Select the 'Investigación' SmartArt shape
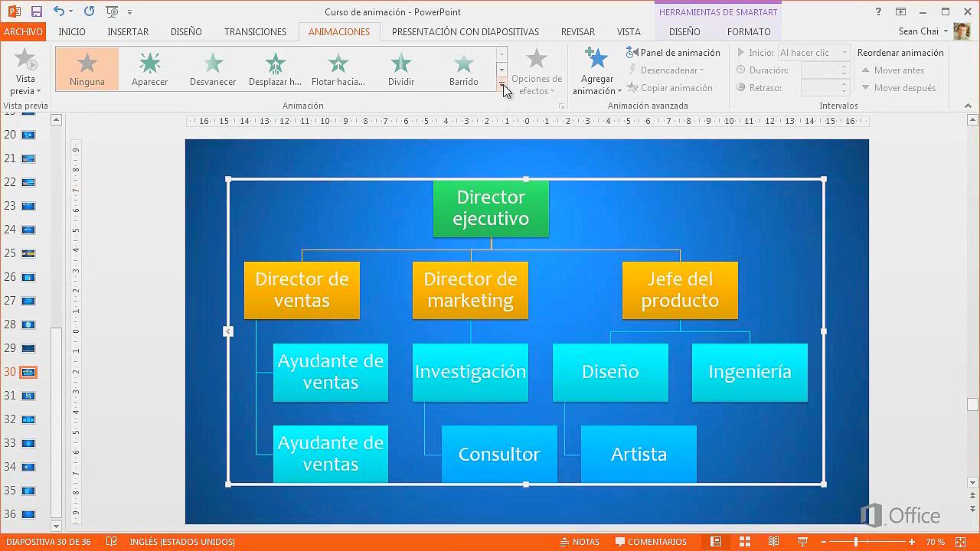Viewport: 980px width, 551px height. (470, 372)
